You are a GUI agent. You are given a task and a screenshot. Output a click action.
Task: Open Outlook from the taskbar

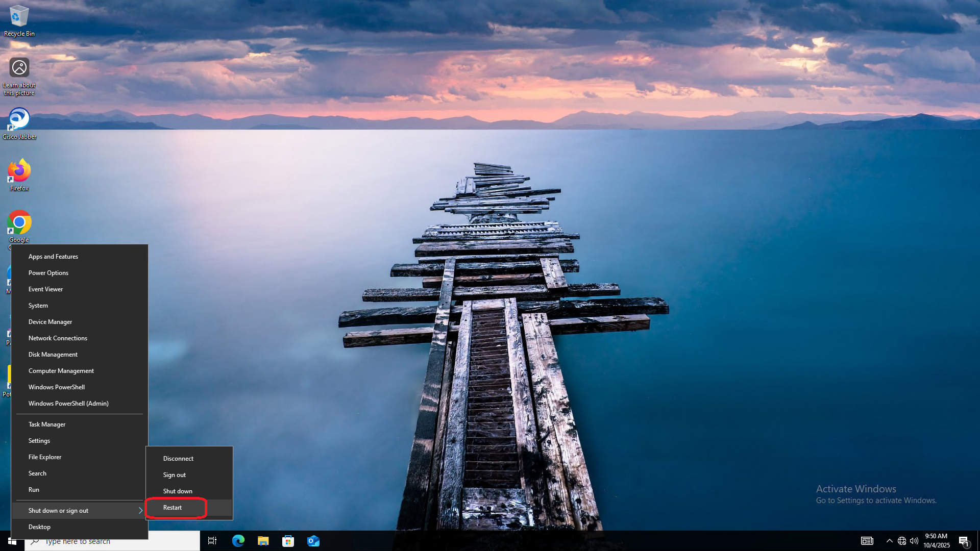tap(313, 541)
